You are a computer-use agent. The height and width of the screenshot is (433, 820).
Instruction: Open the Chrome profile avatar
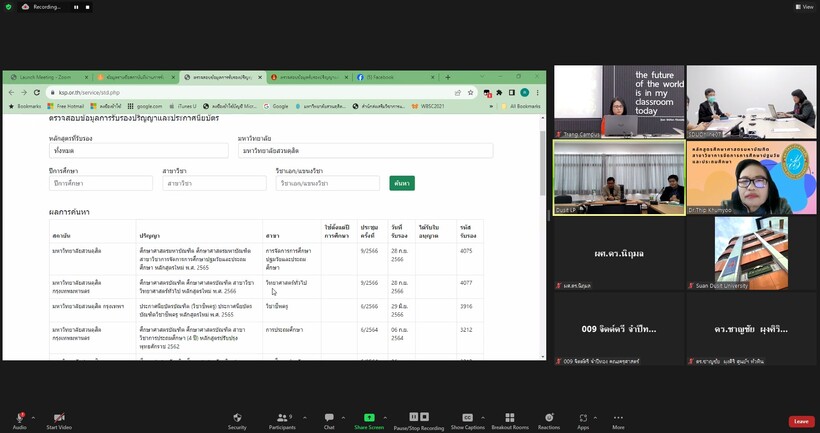[x=525, y=93]
